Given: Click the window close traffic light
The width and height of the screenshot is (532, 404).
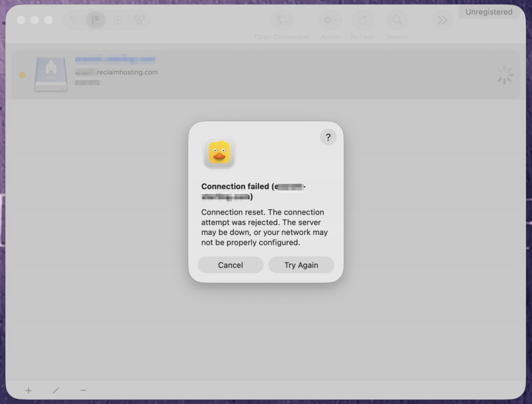Looking at the screenshot, I should click(21, 20).
